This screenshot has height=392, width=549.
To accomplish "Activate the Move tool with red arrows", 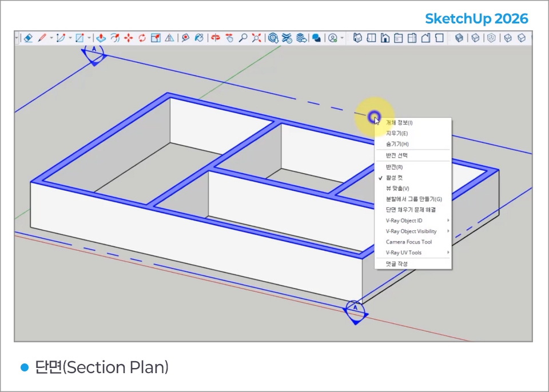I will point(129,38).
